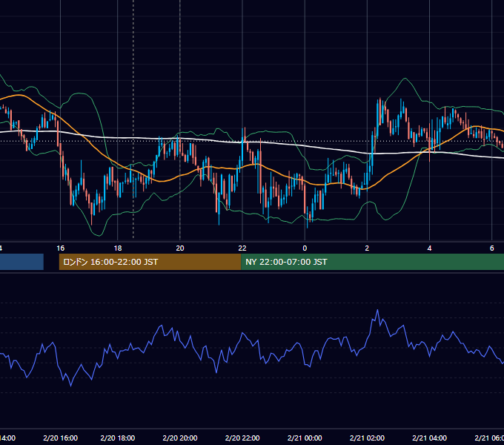This screenshot has height=445, width=504.
Task: Click the blue session bar before London
Action: coord(21,262)
